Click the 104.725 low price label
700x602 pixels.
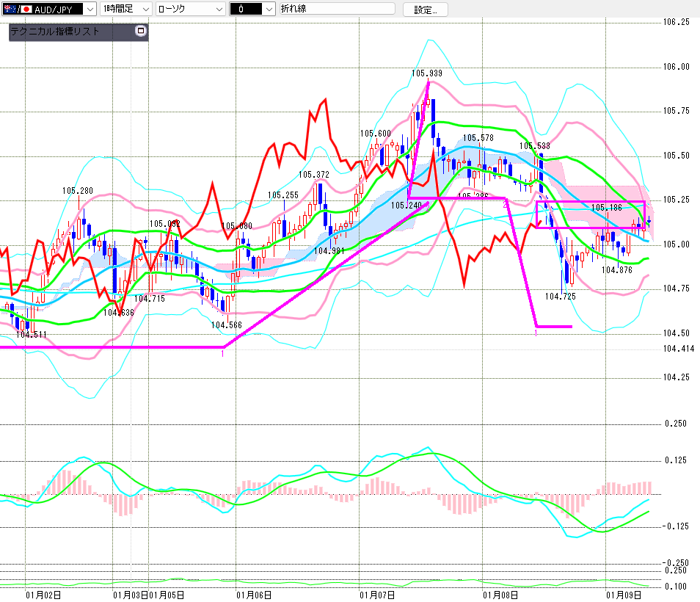(x=560, y=297)
